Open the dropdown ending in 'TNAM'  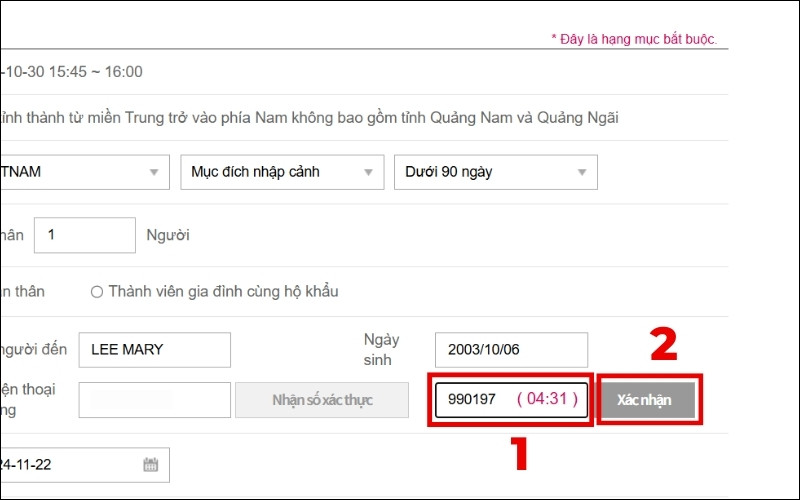(85, 172)
